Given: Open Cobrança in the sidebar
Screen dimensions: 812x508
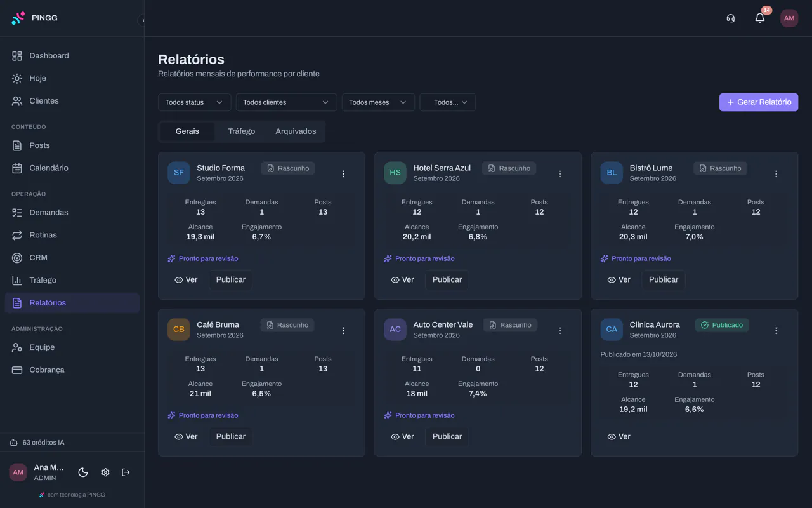Looking at the screenshot, I should click(72, 370).
